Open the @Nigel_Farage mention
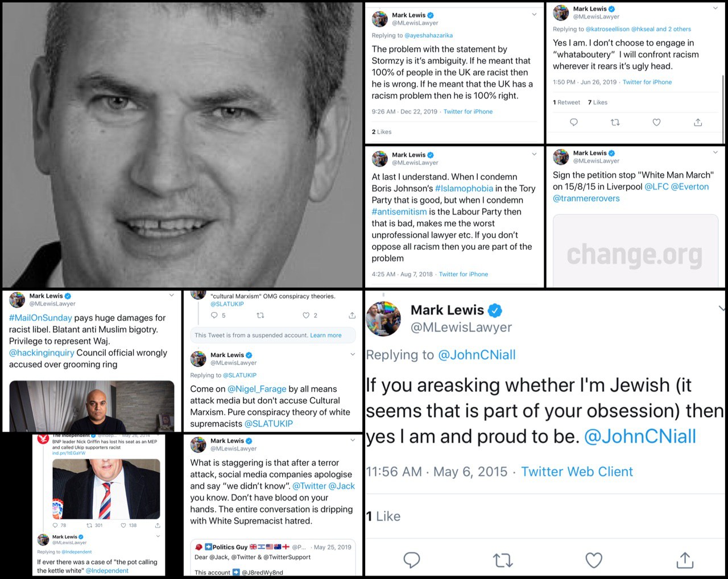 pos(257,389)
